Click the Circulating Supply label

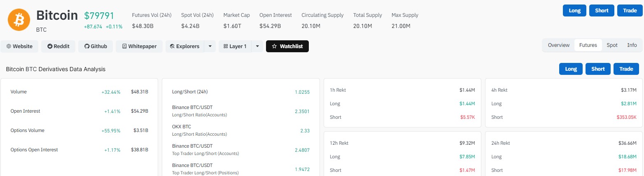(x=322, y=15)
